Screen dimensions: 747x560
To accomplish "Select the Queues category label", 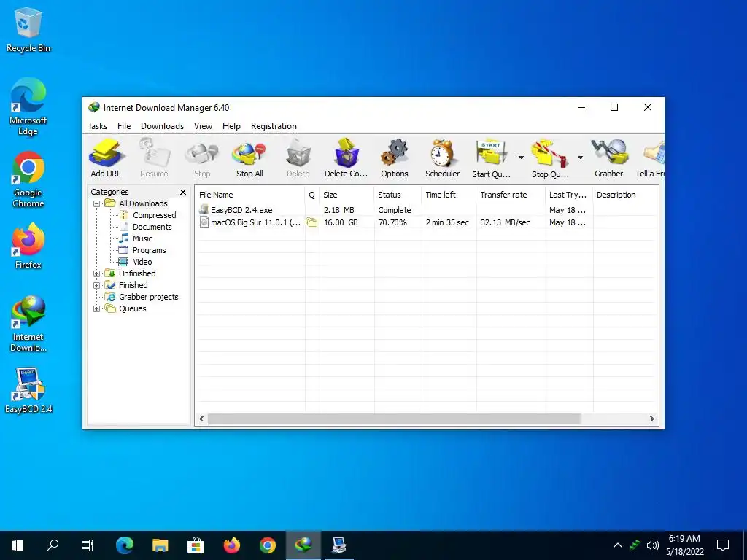I will click(x=133, y=308).
